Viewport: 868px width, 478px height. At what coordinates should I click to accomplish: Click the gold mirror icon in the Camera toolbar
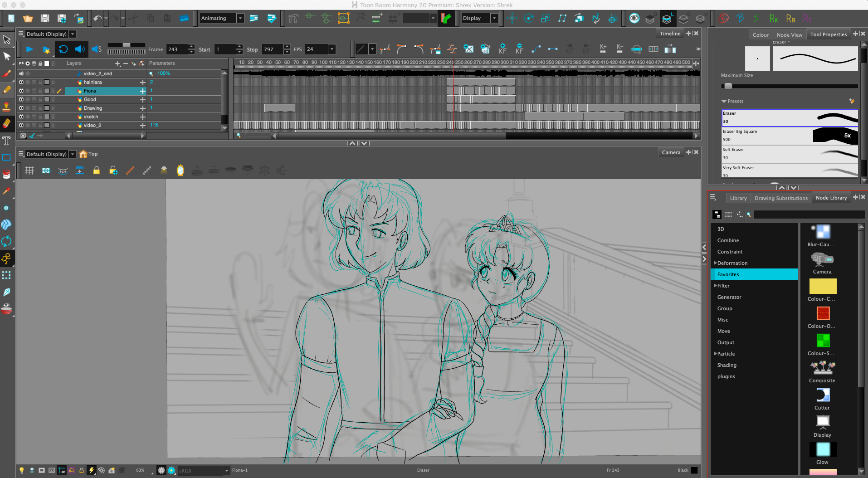pyautogui.click(x=180, y=171)
